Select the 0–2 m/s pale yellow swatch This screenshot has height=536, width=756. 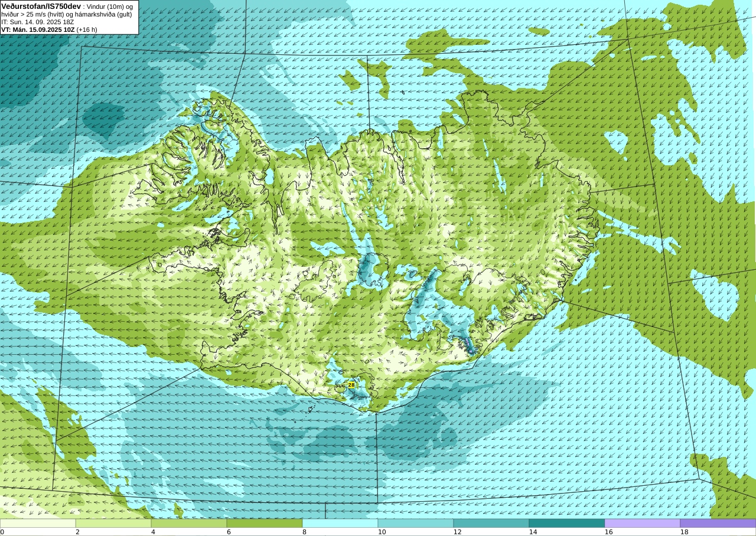(38, 523)
